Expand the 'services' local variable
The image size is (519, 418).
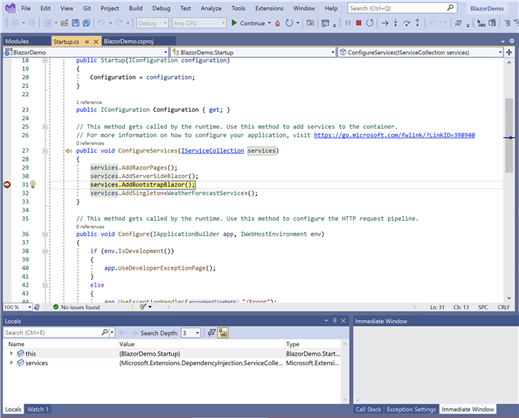click(x=11, y=363)
